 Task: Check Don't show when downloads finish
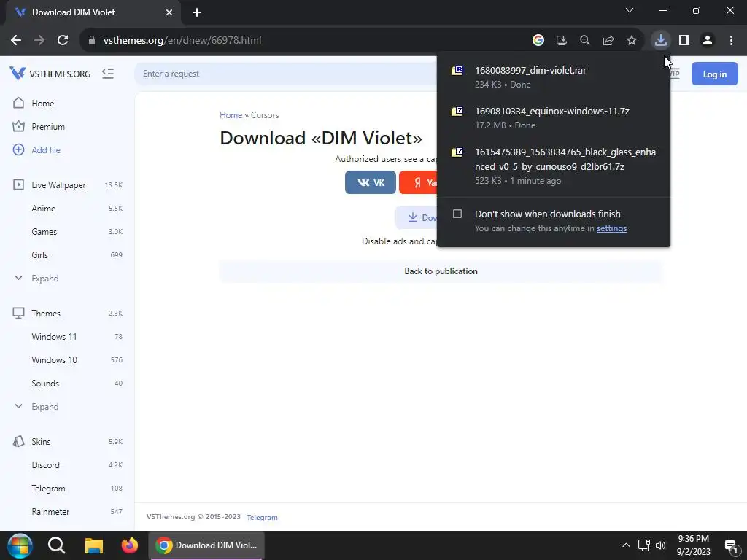pyautogui.click(x=457, y=214)
